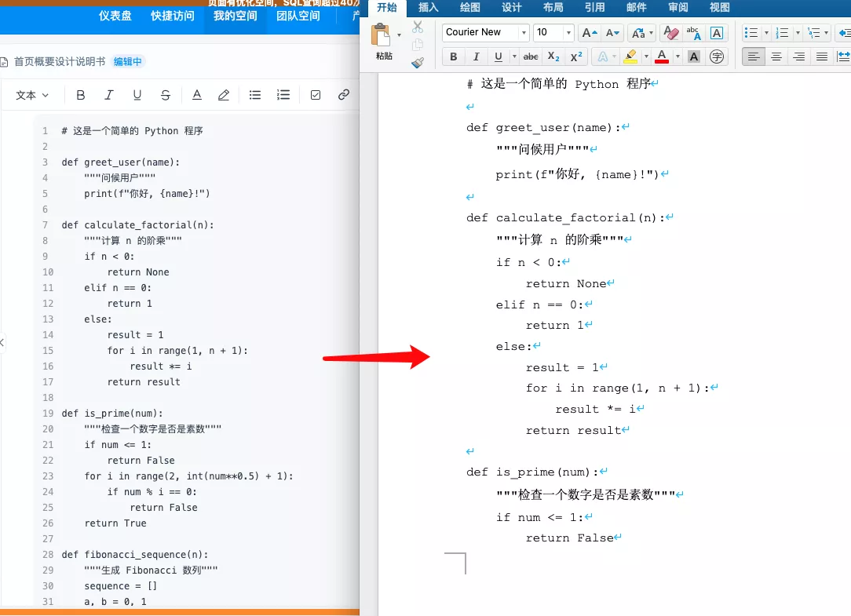
Task: Toggle underline U in the web editor
Action: (137, 95)
